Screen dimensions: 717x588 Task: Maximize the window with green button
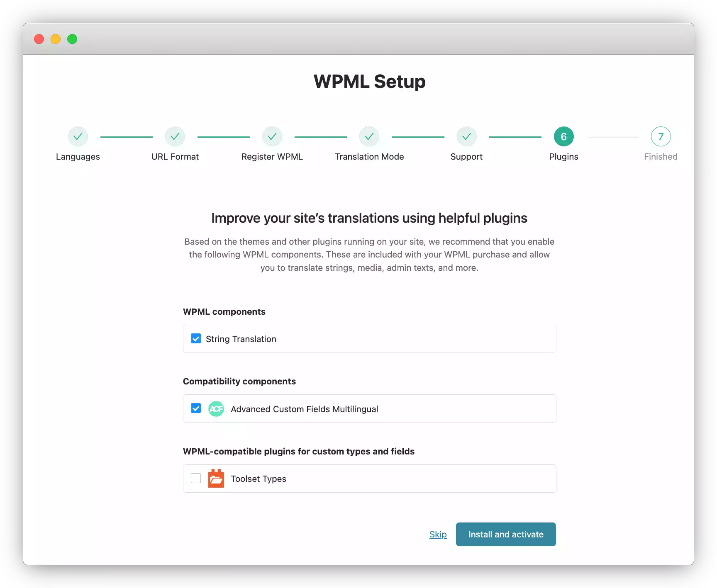coord(72,39)
